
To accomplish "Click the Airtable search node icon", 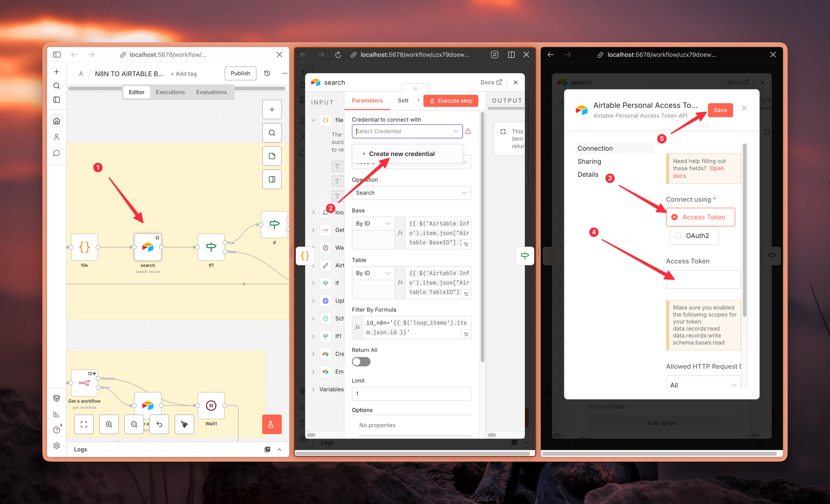I will coord(148,247).
